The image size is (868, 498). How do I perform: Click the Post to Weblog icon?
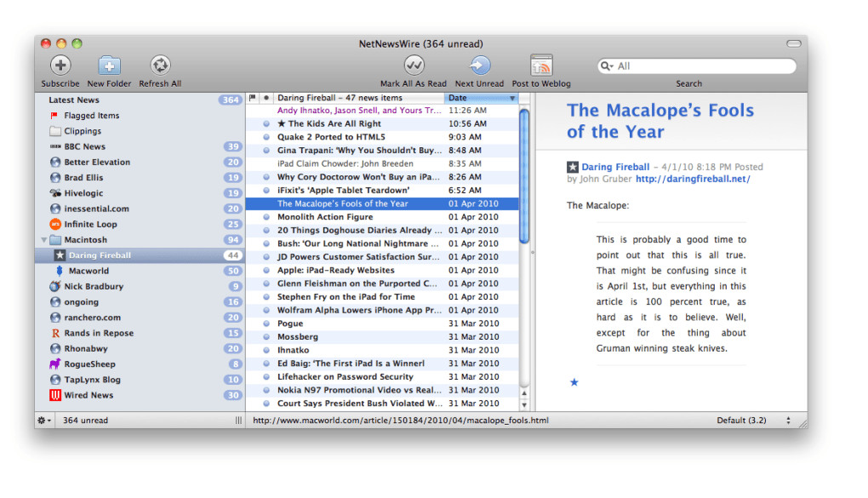(x=541, y=66)
